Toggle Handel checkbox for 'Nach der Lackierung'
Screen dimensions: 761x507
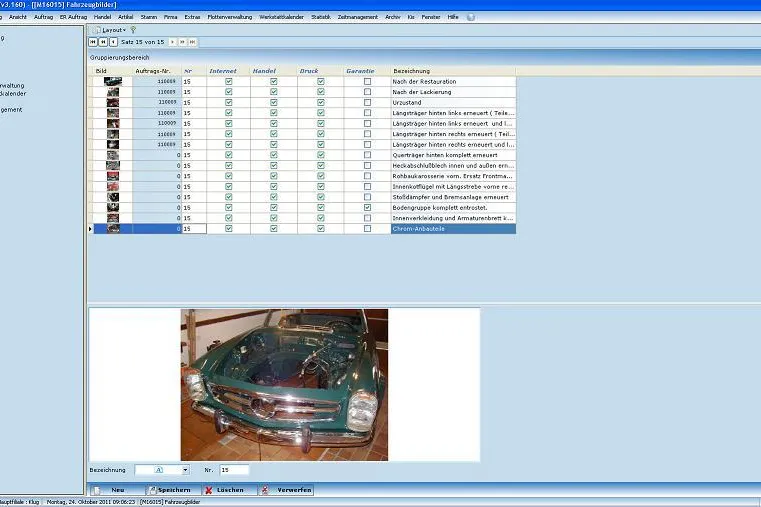tap(274, 92)
